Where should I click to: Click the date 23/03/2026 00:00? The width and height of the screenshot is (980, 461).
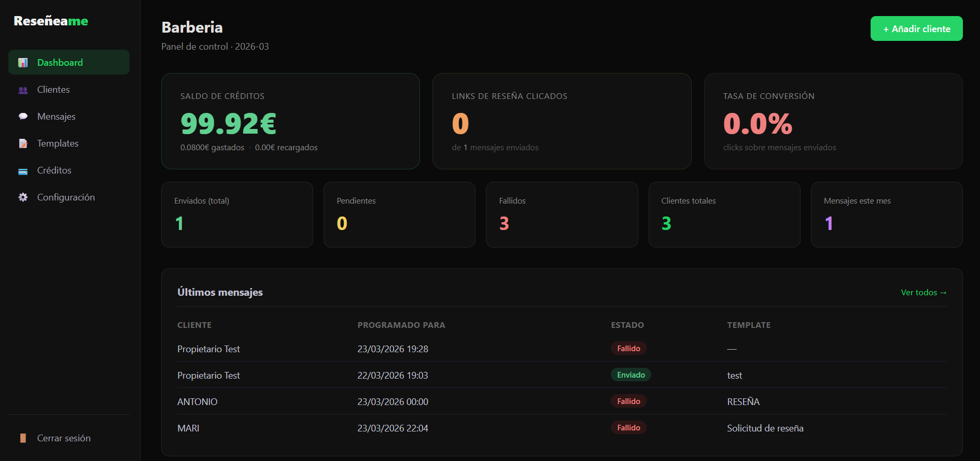click(393, 402)
